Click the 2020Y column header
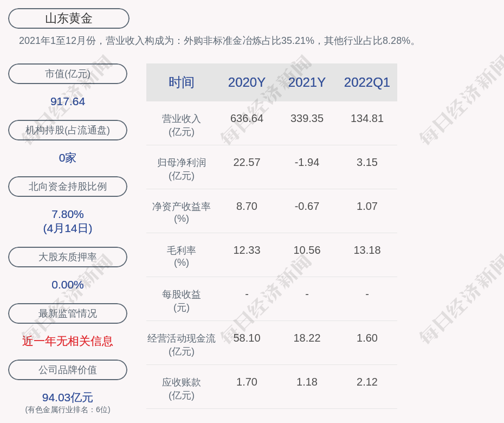The width and height of the screenshot is (504, 423). click(x=247, y=82)
